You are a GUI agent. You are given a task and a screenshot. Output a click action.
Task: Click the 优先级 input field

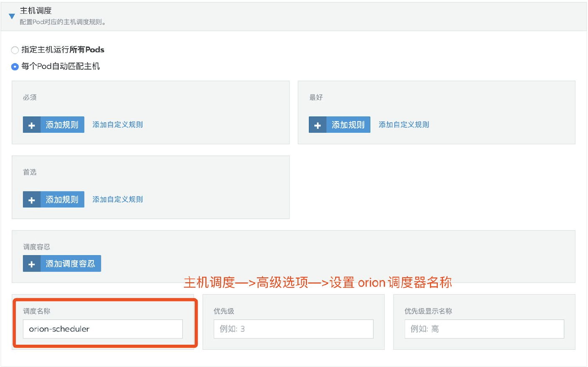click(x=293, y=329)
